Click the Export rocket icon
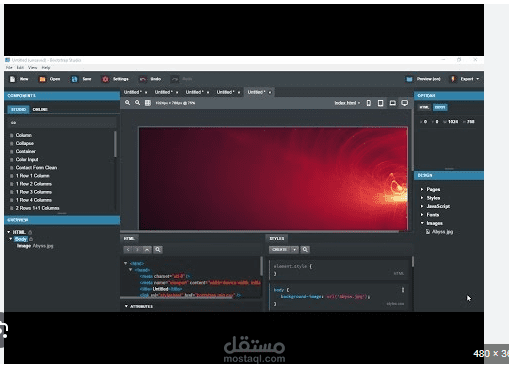Image resolution: width=509 pixels, height=371 pixels. click(453, 79)
